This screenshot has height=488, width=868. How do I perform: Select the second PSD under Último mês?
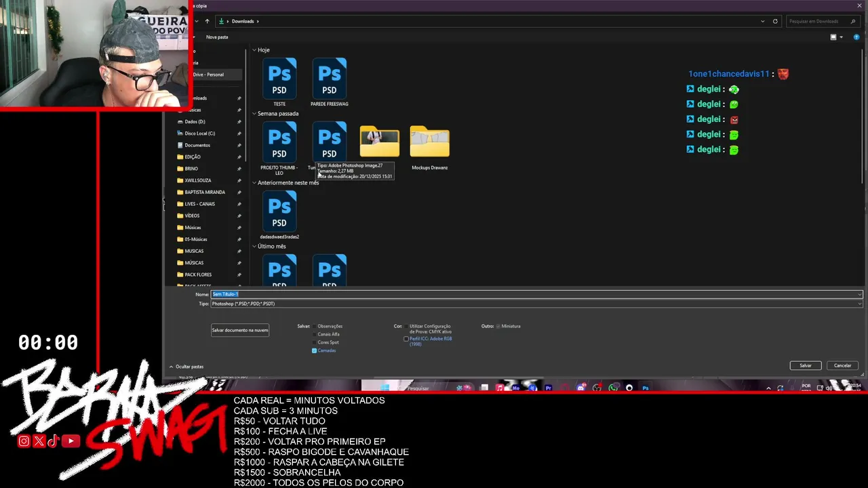click(330, 270)
